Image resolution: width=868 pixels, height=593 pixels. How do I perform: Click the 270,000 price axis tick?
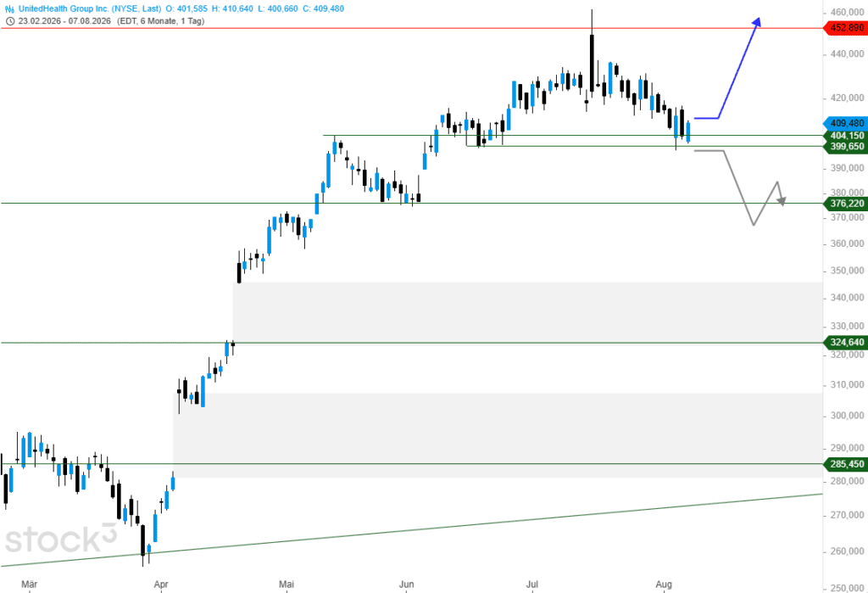[847, 515]
